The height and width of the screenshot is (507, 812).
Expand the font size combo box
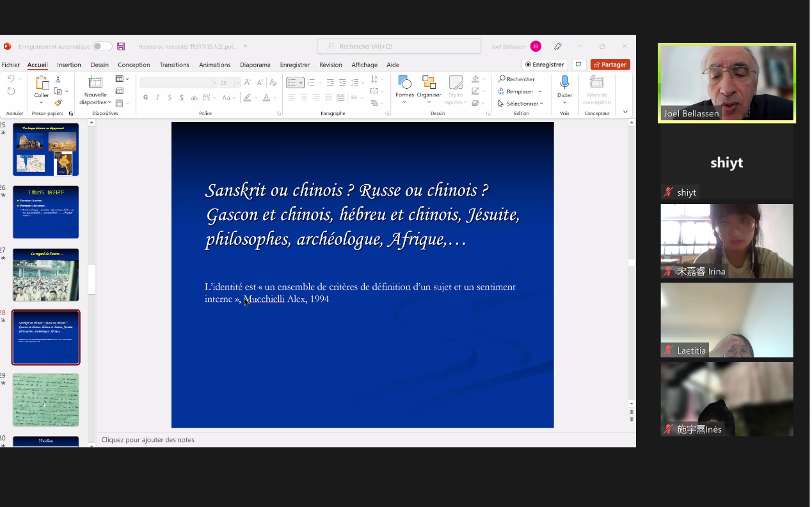(237, 83)
